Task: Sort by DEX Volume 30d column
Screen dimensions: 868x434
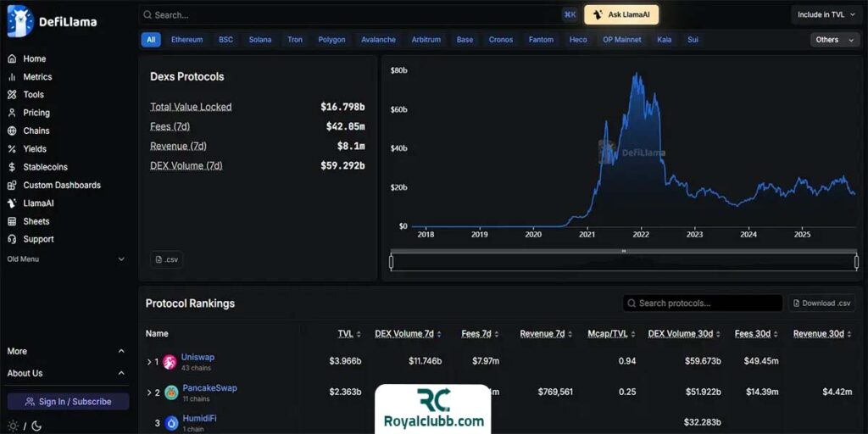Action: coord(685,334)
